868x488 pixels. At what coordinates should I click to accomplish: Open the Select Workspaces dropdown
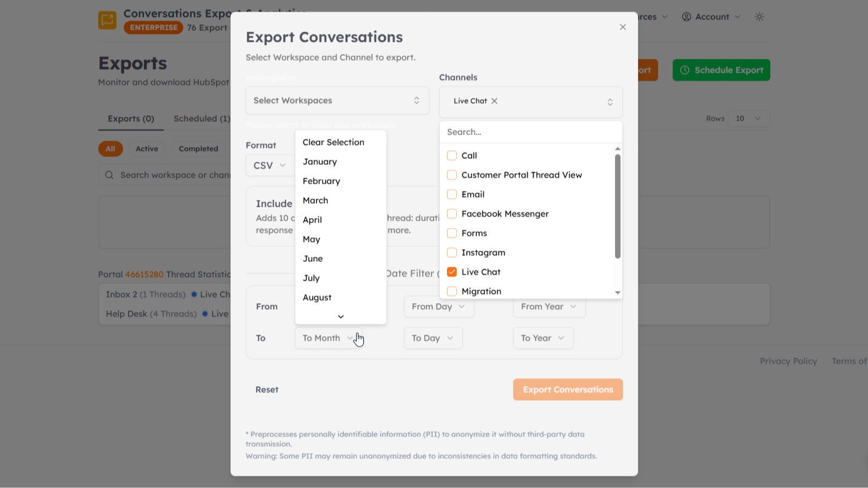click(x=337, y=101)
